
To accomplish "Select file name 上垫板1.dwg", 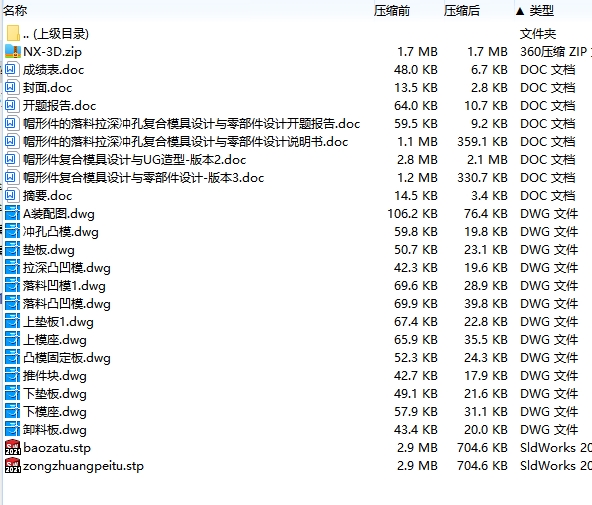I will (58, 322).
